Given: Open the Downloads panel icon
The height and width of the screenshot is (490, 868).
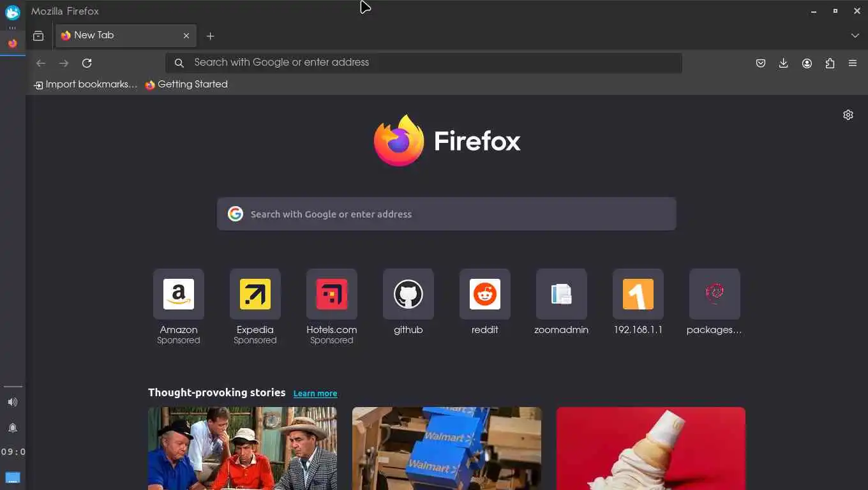Looking at the screenshot, I should pos(784,63).
